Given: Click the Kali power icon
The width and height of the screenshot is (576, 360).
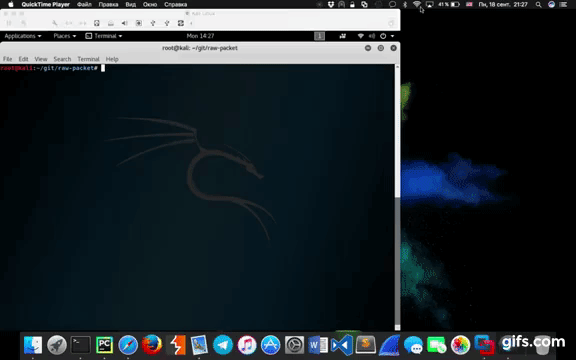Looking at the screenshot, I should coord(383,36).
